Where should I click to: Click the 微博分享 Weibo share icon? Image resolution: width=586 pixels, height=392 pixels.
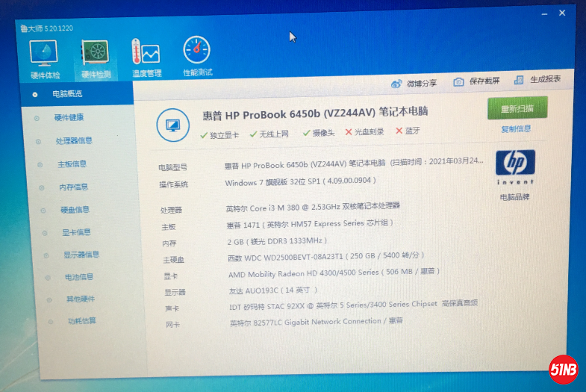(397, 82)
